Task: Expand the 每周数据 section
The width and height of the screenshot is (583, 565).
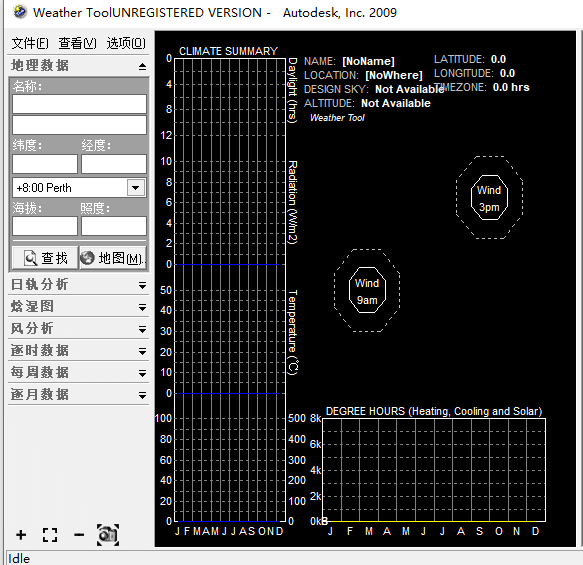Action: tap(142, 373)
